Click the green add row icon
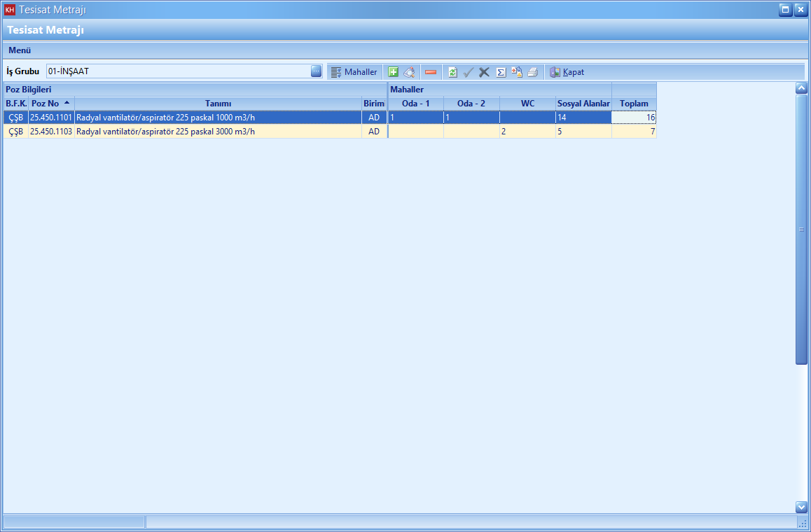Screen dimensions: 811x532 tap(393, 72)
